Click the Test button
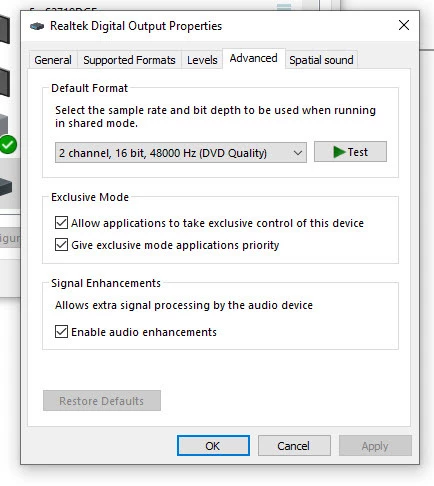434x486 pixels. click(350, 152)
